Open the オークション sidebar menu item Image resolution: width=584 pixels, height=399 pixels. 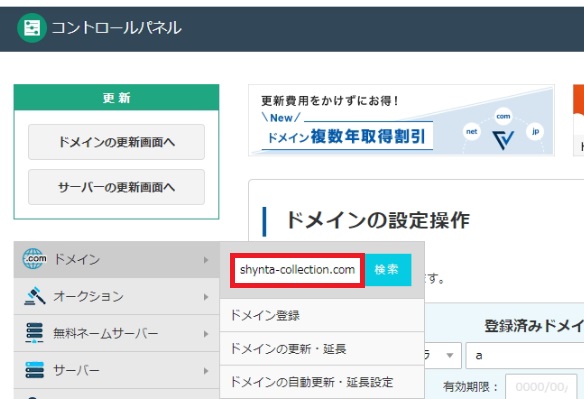coord(117,297)
